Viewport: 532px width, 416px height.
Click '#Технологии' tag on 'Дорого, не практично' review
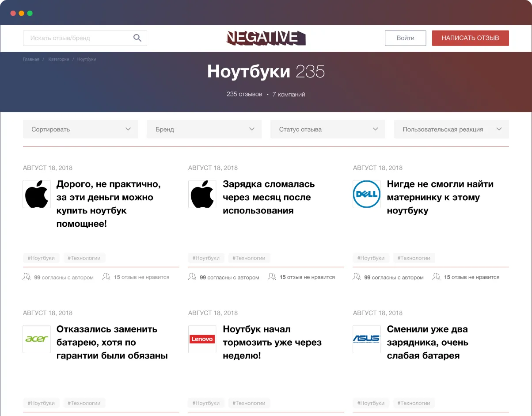pyautogui.click(x=84, y=258)
